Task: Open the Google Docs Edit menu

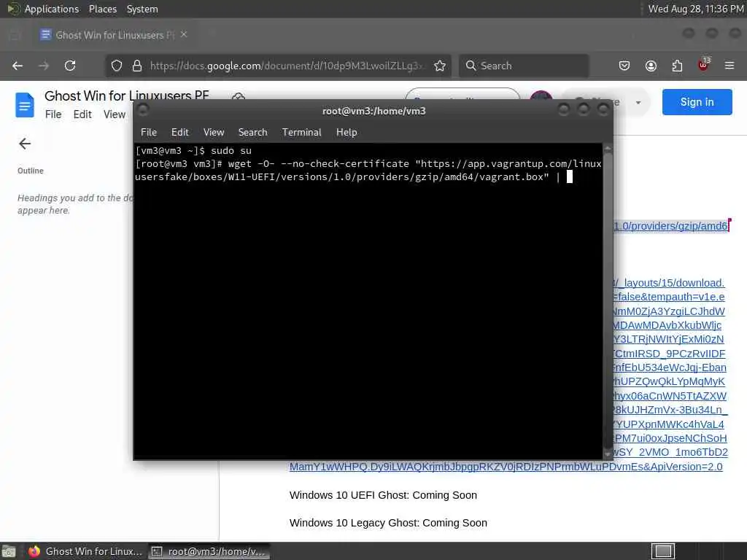Action: [82, 114]
